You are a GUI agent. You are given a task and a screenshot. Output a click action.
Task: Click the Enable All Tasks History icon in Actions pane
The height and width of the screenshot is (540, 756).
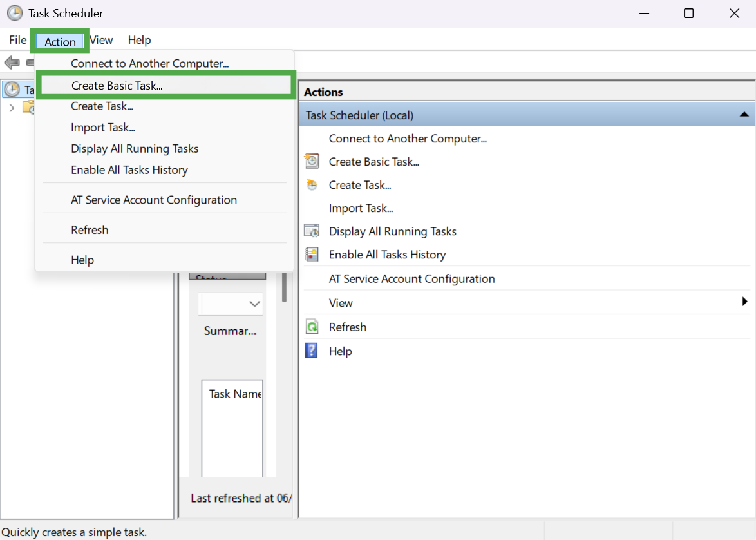pos(312,254)
